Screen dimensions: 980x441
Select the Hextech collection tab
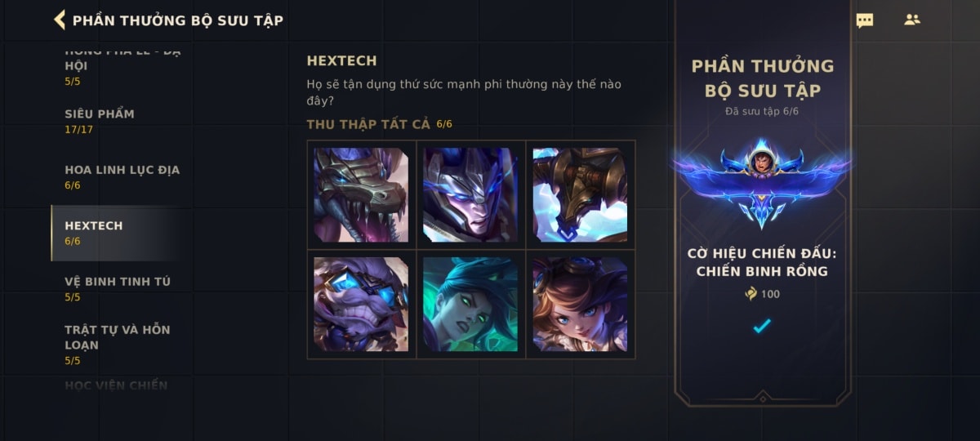[x=114, y=233]
